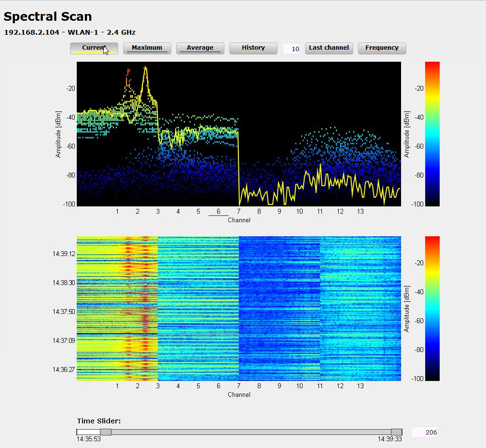This screenshot has width=486, height=448.
Task: Click the 14:38:30 timestamp on the waterfall axis
Action: (64, 283)
